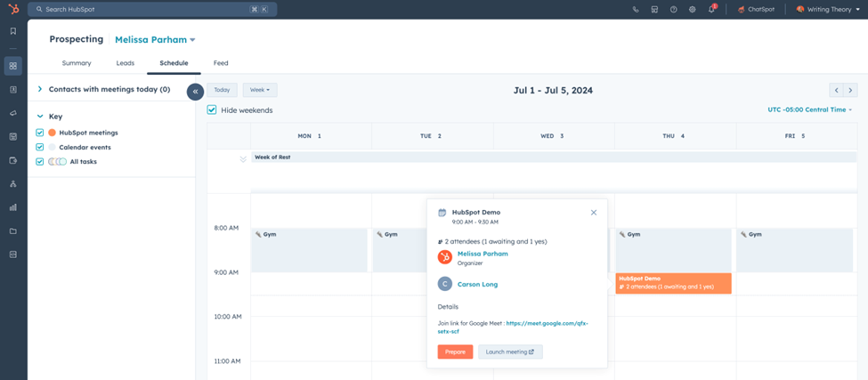Open the notifications bell
This screenshot has height=380, width=868.
coord(711,9)
